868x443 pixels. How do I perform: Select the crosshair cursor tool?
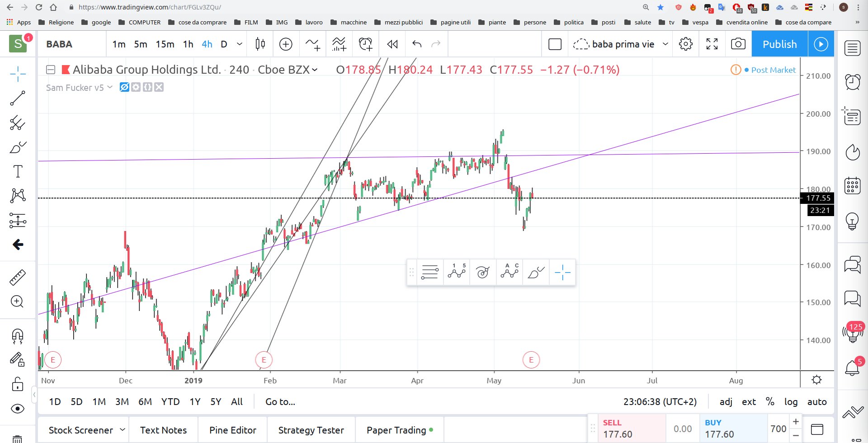tap(18, 74)
